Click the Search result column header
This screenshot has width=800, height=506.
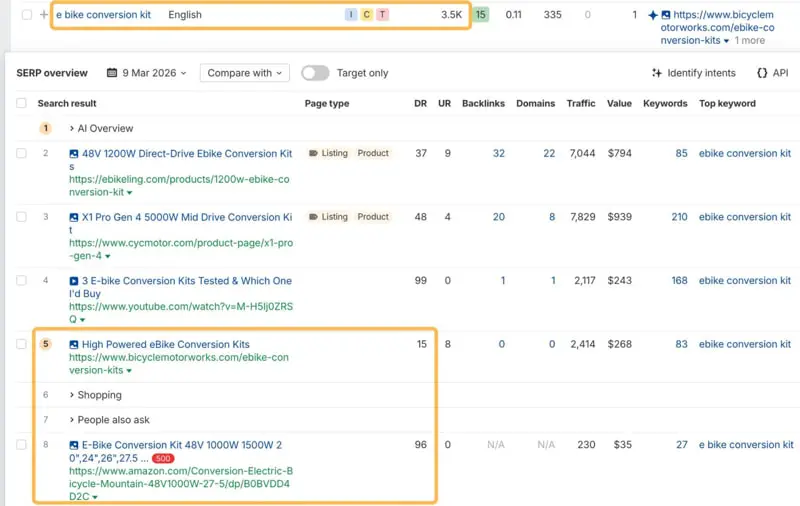point(67,104)
